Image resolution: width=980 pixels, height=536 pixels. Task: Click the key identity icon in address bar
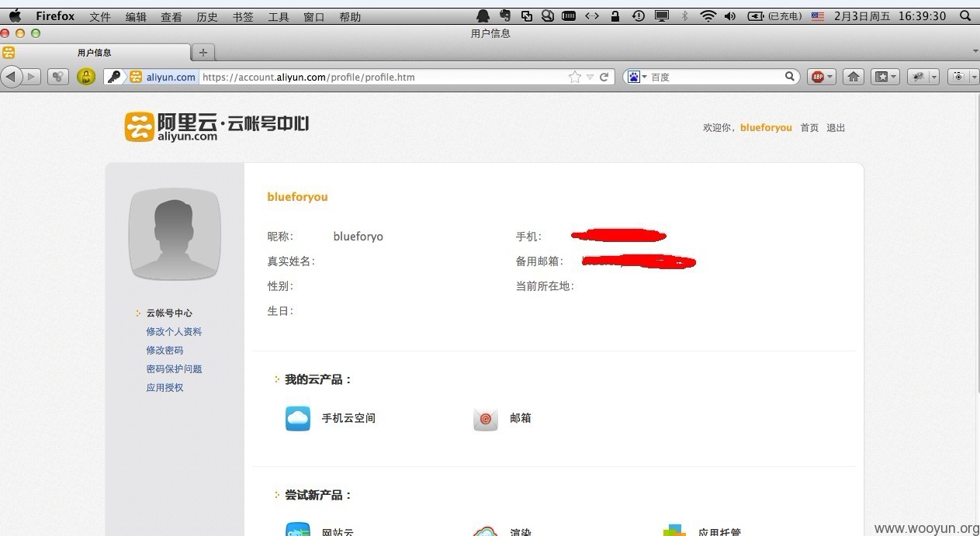click(x=115, y=77)
